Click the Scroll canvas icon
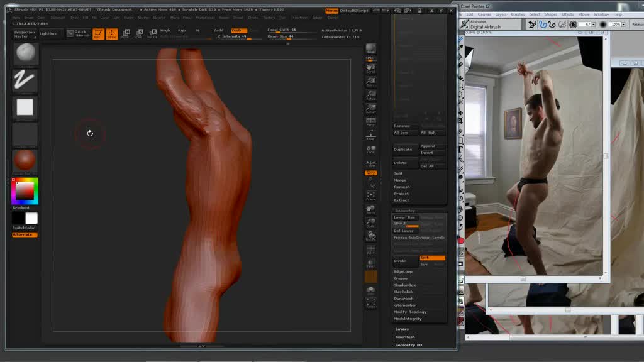This screenshot has height=362, width=644. coord(370,69)
